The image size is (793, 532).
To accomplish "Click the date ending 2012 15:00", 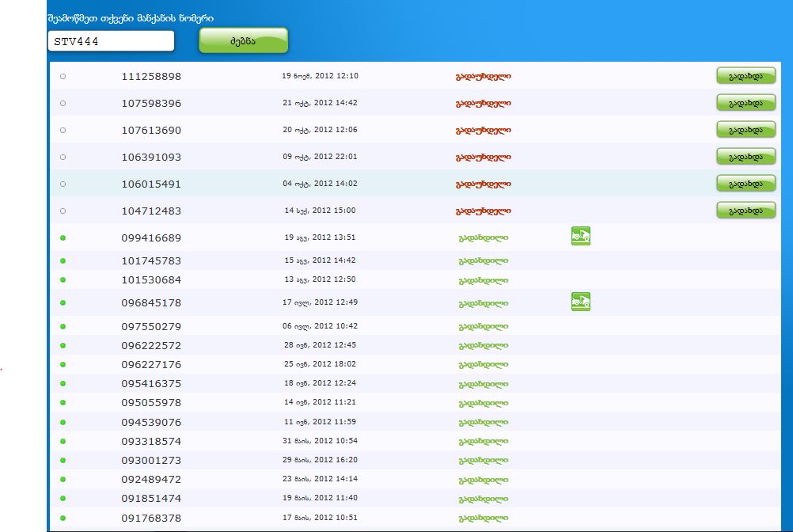I will pyautogui.click(x=321, y=211).
